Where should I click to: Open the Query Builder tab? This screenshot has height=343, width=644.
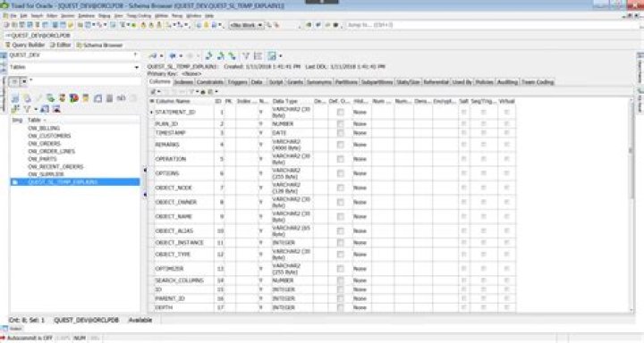(25, 46)
